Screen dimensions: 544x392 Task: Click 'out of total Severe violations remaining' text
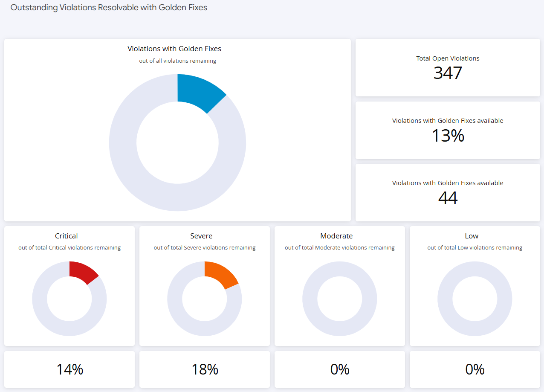click(205, 248)
